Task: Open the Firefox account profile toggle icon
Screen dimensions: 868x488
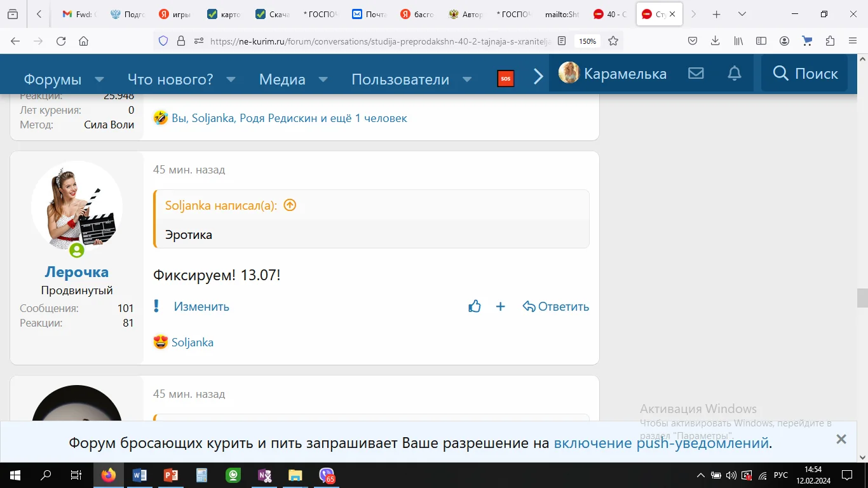Action: click(784, 41)
